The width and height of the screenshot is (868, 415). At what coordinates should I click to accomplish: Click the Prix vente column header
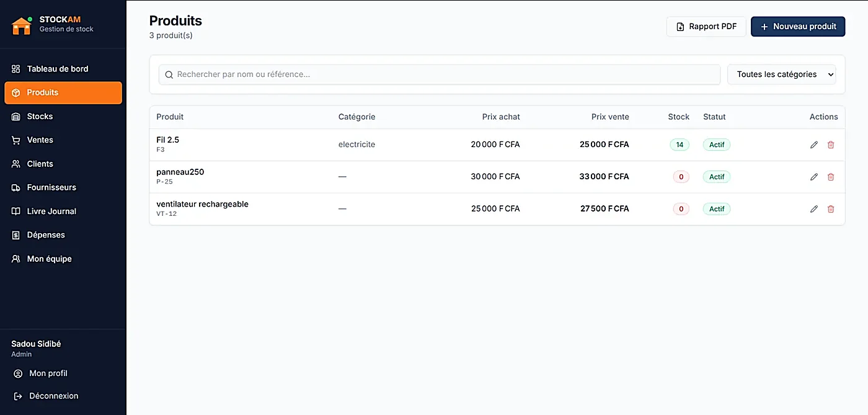tap(610, 117)
